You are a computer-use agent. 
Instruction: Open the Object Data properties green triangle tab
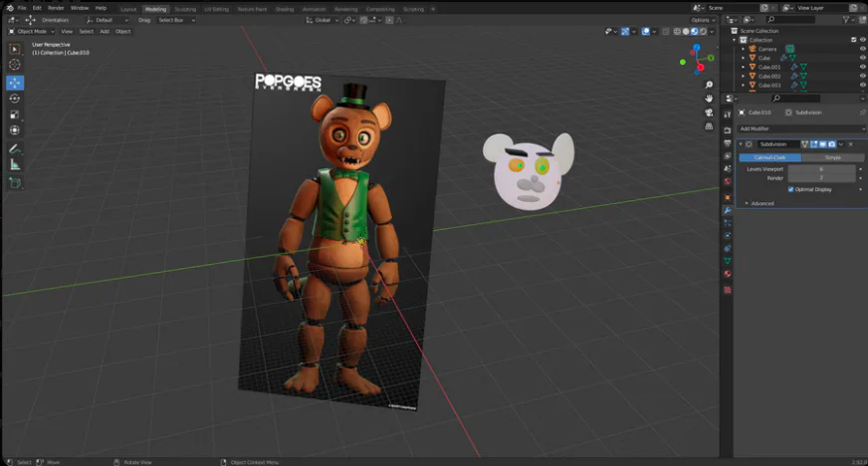point(728,261)
